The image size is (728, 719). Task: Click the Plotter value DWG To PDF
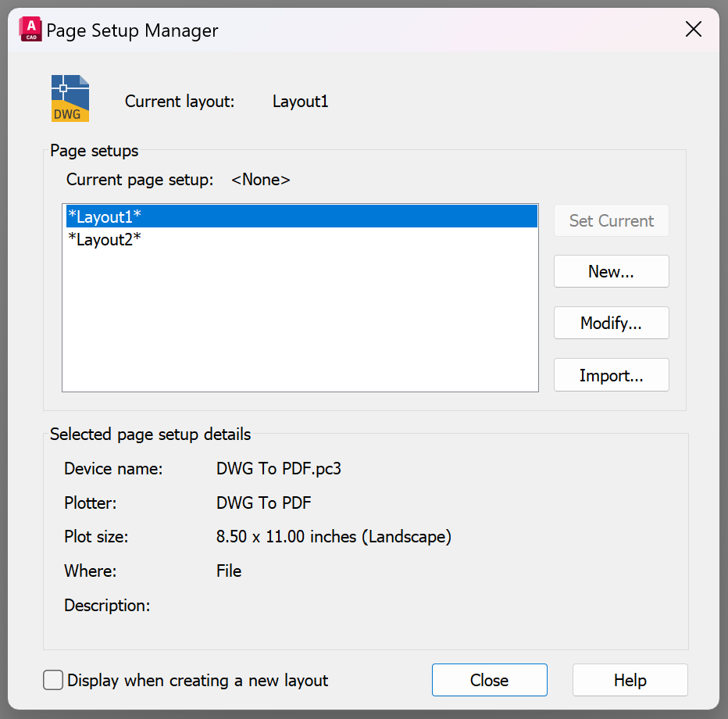click(264, 503)
